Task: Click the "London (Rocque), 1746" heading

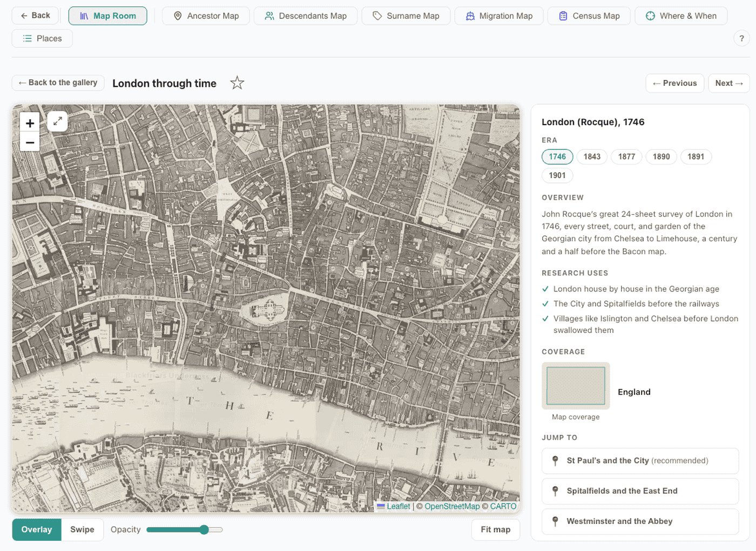Action: pyautogui.click(x=593, y=122)
